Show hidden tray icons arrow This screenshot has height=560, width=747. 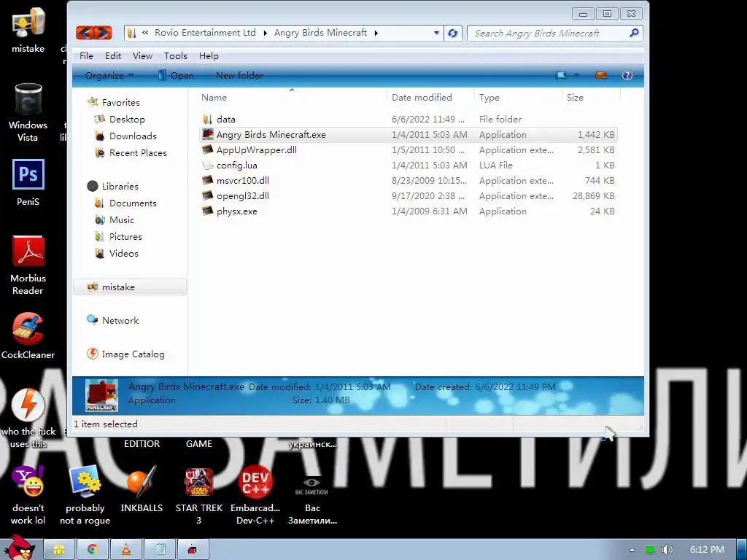632,550
